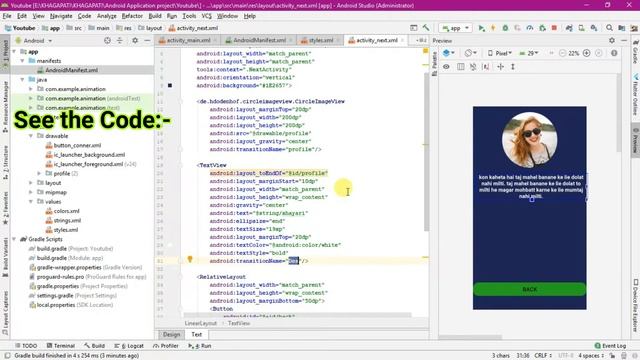Screen dimensions: 640x360
Task: Open the Profile app gauge icon
Action: pos(530,28)
